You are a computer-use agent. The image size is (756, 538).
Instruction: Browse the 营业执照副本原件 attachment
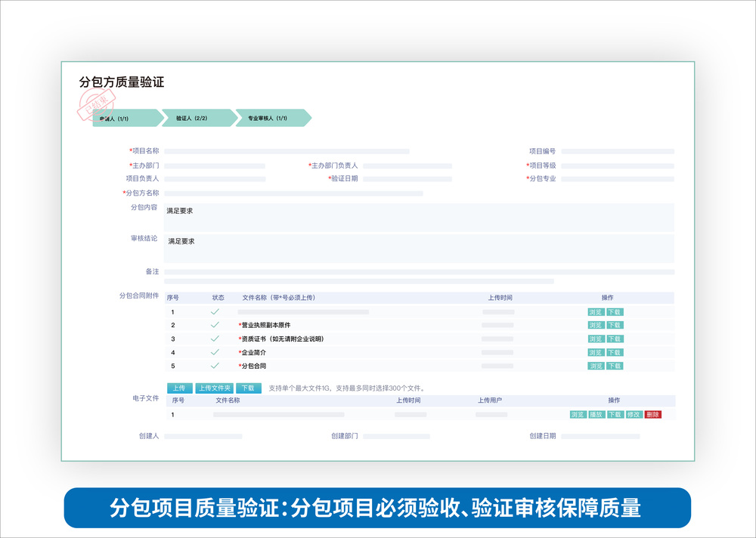[x=596, y=326]
